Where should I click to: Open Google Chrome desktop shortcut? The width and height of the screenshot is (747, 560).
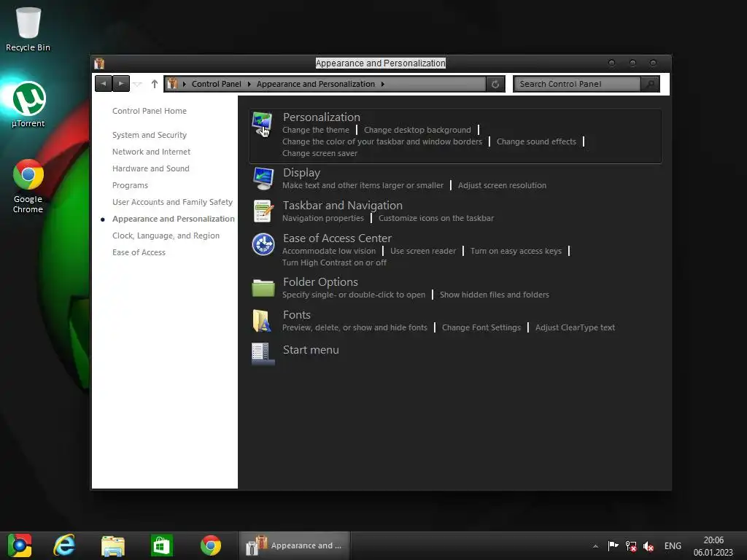28,186
